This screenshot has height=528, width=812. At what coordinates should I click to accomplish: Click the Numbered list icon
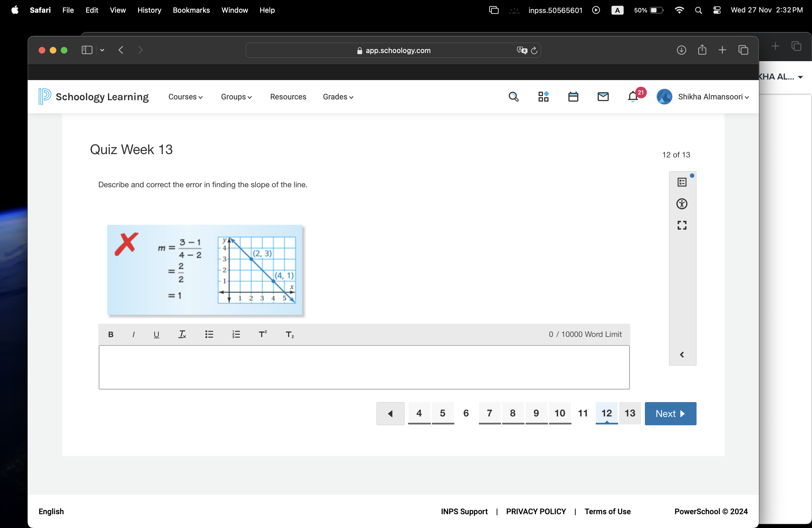tap(236, 334)
